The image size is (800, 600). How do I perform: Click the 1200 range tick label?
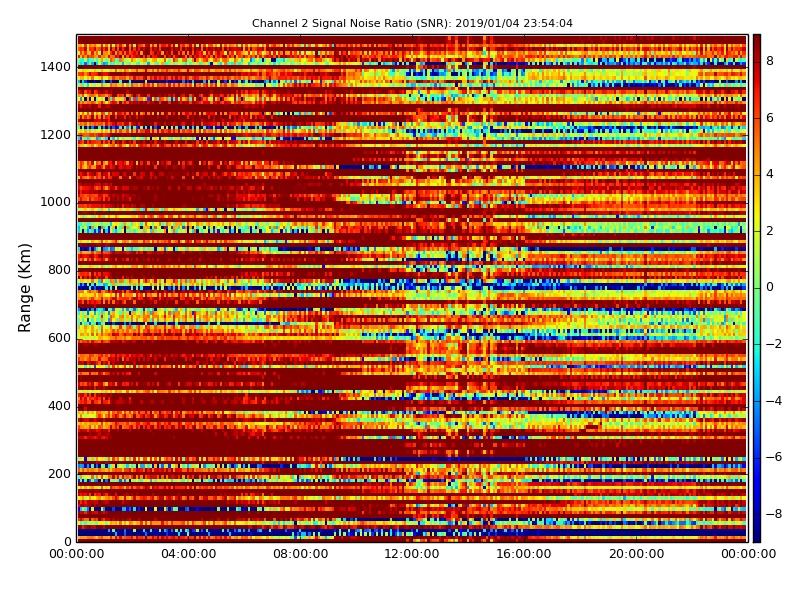tap(56, 135)
